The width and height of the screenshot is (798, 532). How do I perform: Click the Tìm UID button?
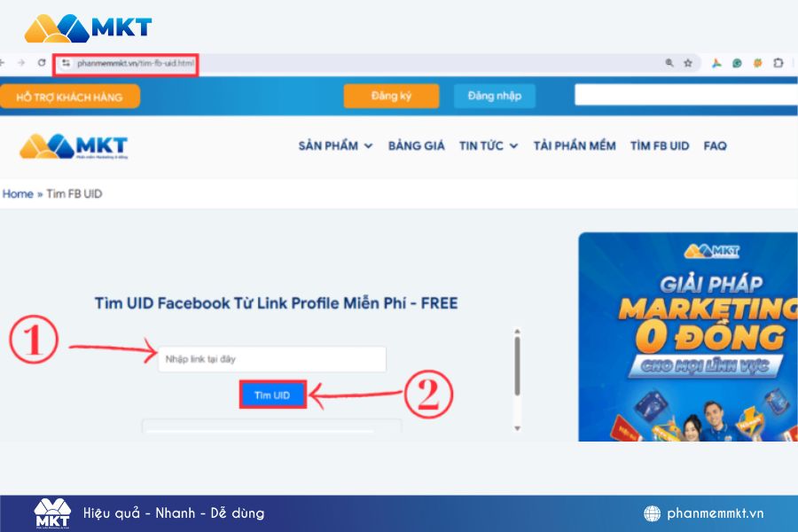273,395
